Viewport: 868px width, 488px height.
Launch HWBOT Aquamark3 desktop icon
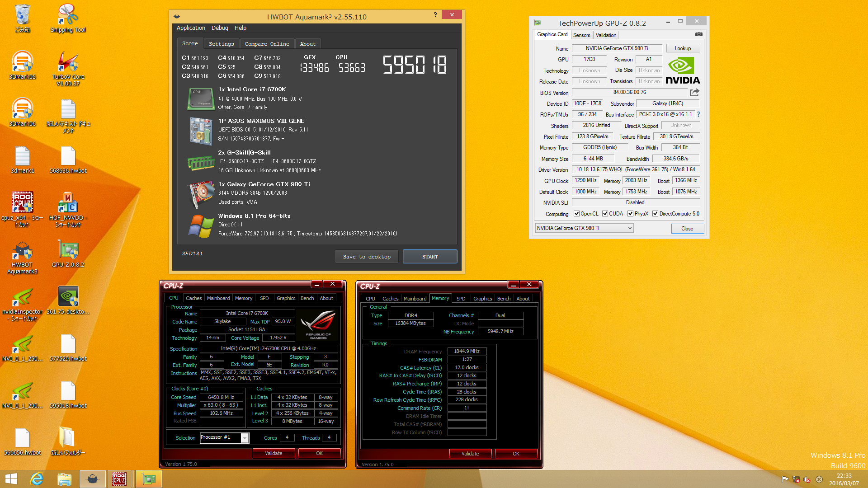[x=22, y=257]
